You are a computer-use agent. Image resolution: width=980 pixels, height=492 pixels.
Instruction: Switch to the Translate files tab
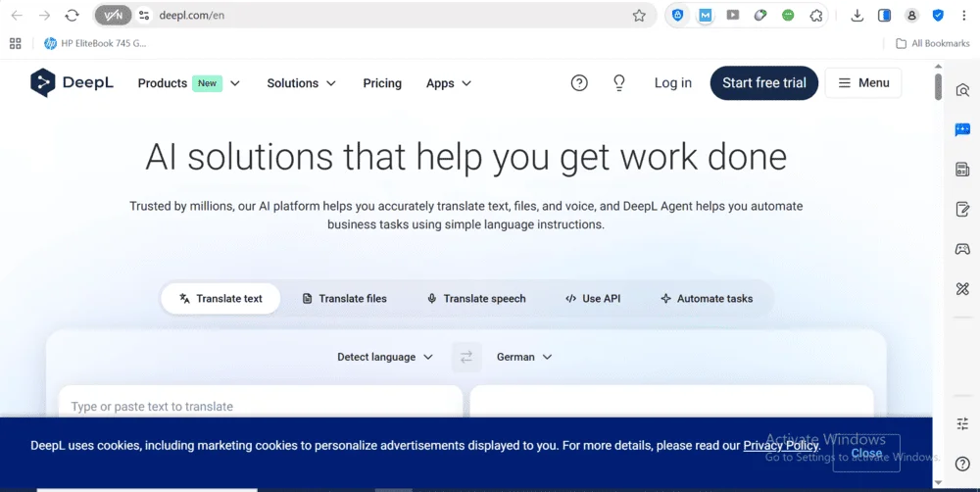(344, 299)
